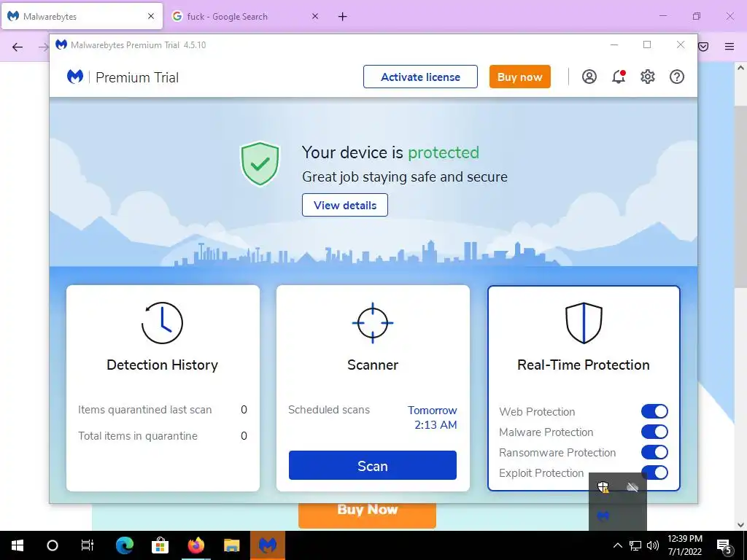Close the Google Search tab
The height and width of the screenshot is (560, 747).
pyautogui.click(x=315, y=16)
